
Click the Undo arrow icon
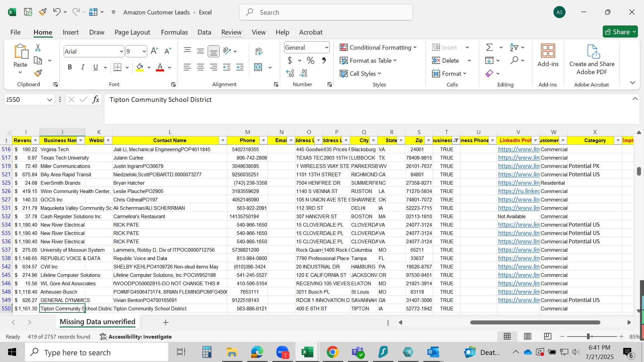pyautogui.click(x=56, y=12)
